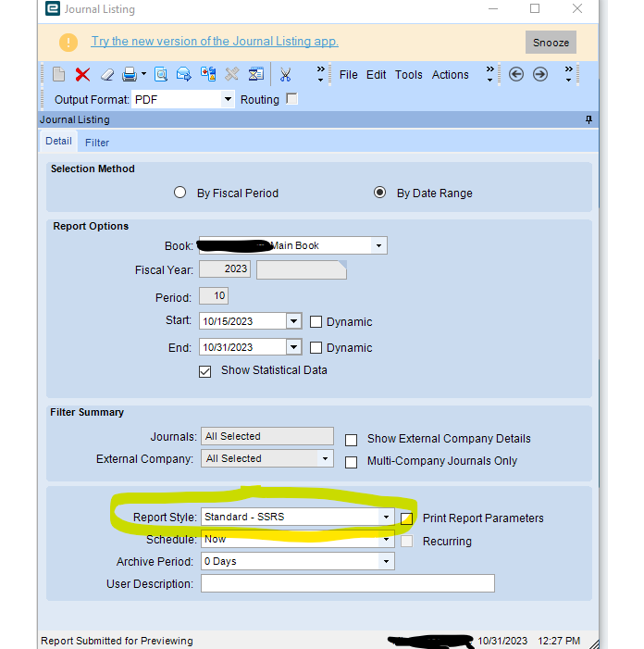The height and width of the screenshot is (649, 644).
Task: Expand overflow chevron after forward arrow
Action: point(569,74)
